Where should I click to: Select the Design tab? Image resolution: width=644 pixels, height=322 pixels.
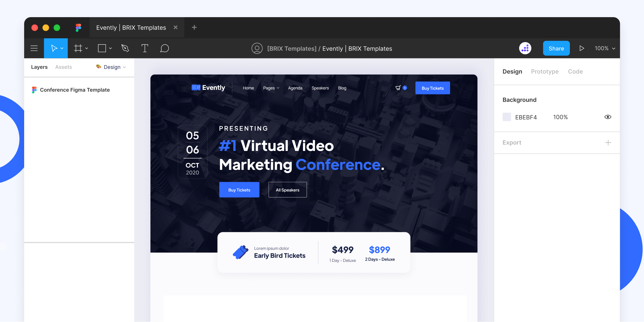tap(513, 71)
